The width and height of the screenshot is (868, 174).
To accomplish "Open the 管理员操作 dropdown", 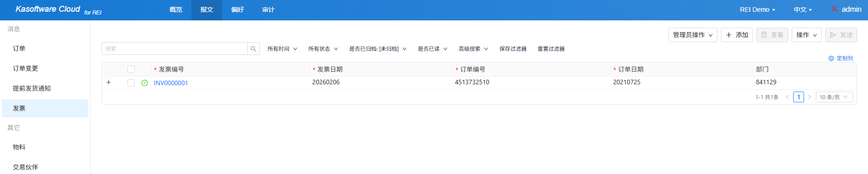I will click(693, 35).
